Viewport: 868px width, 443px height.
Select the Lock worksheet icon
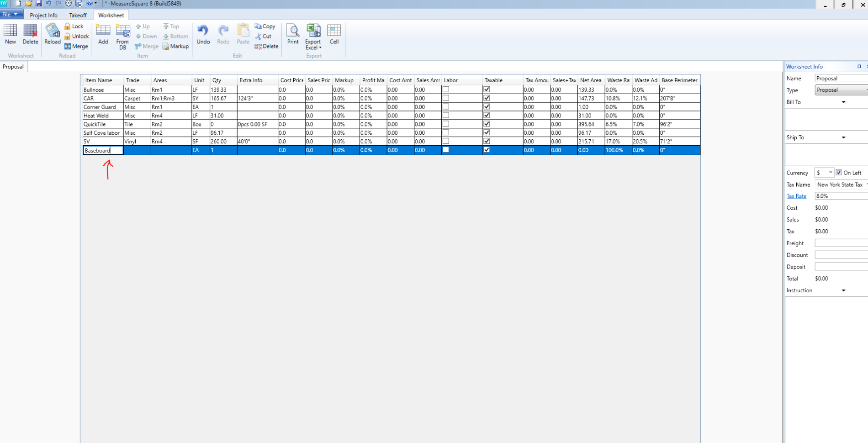click(x=74, y=26)
